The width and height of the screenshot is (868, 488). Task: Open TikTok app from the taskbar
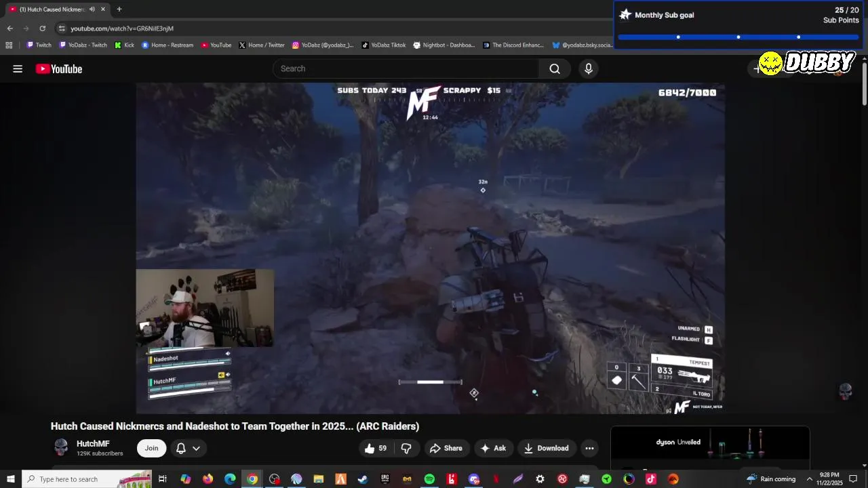(651, 479)
